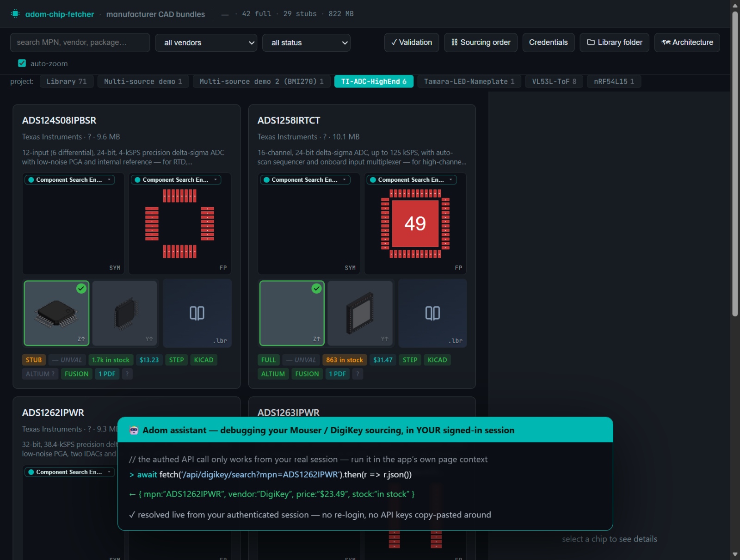Viewport: 740px width, 560px height.
Task: Click the STEP badge on ADS124S08IPBSR
Action: 176,360
